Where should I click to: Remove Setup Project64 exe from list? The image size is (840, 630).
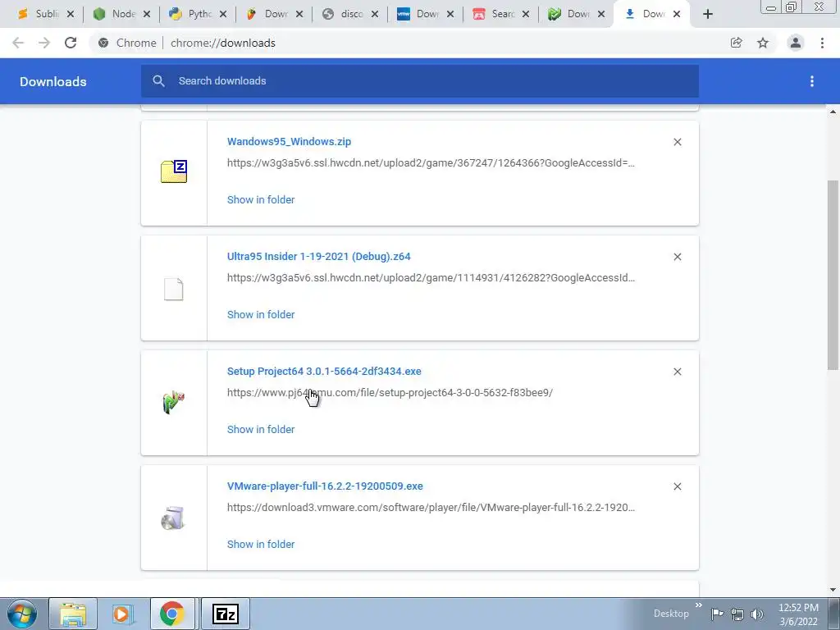click(x=677, y=372)
